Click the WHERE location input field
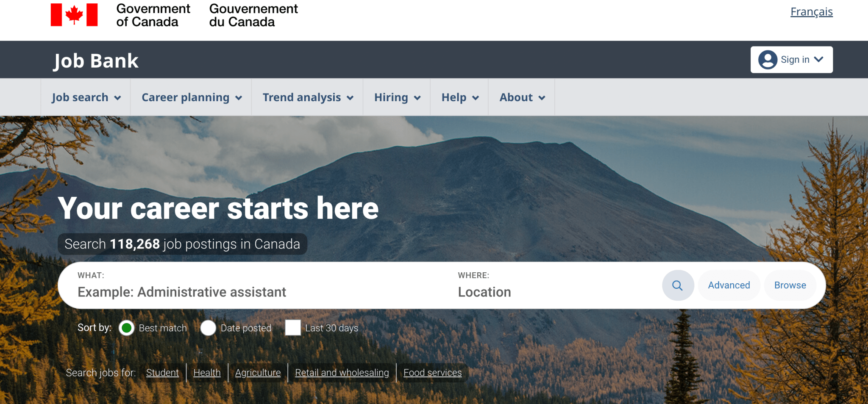868x404 pixels. pos(530,292)
